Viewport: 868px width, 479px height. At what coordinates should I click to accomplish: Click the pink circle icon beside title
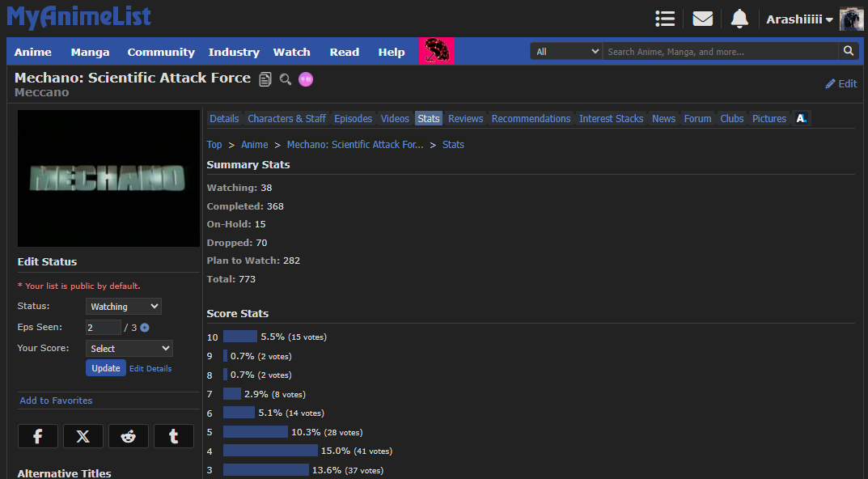click(306, 79)
